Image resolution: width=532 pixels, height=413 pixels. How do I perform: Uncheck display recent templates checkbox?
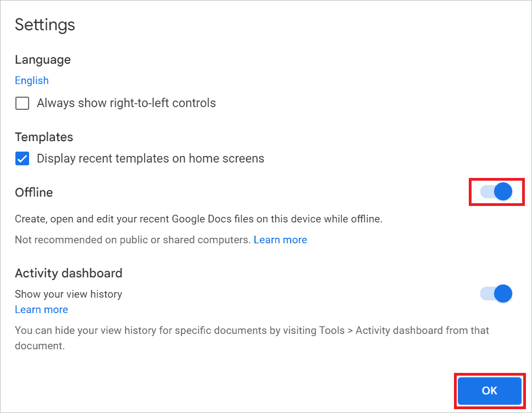[22, 159]
